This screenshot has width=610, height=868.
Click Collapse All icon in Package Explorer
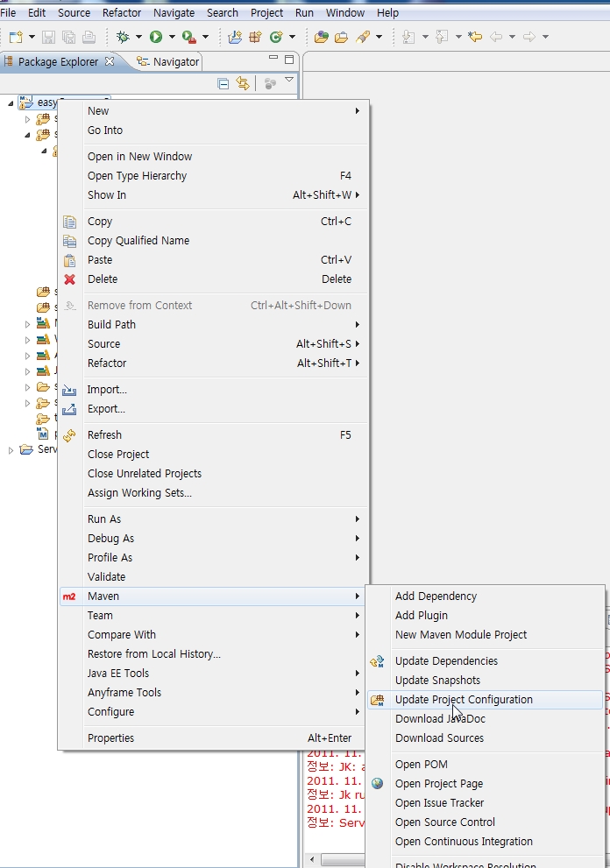point(223,83)
